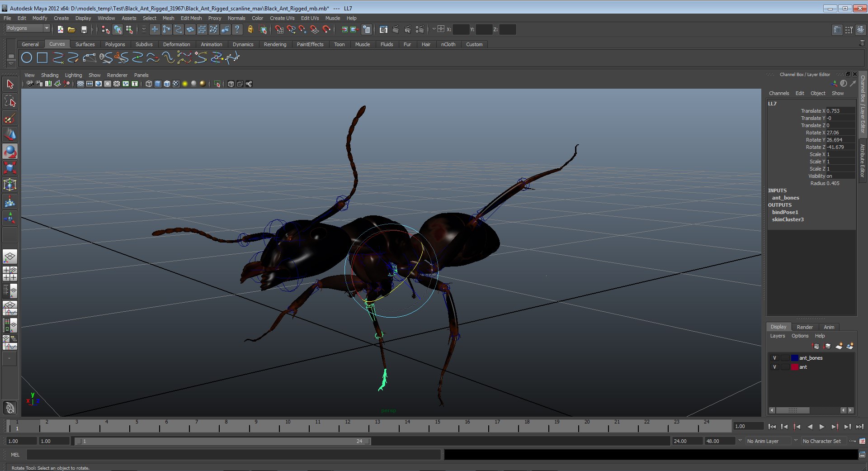The image size is (868, 471).
Task: Open Layers menu in Layer Editor
Action: click(778, 336)
